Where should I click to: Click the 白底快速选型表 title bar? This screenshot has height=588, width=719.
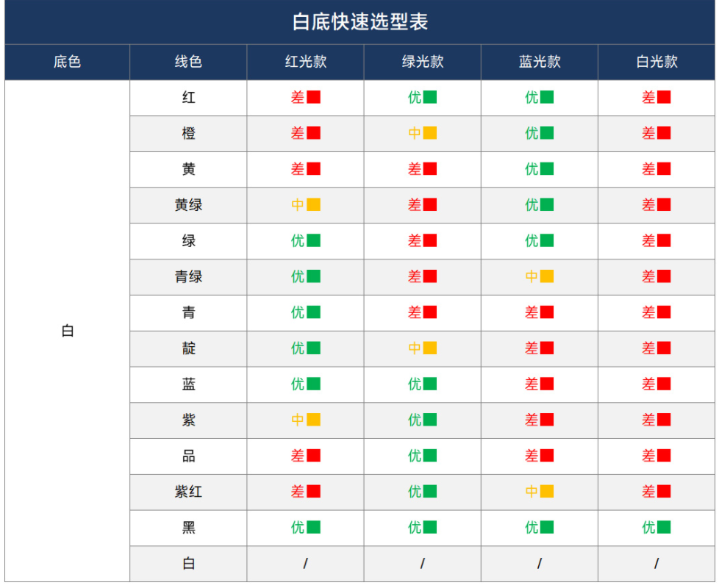359,23
